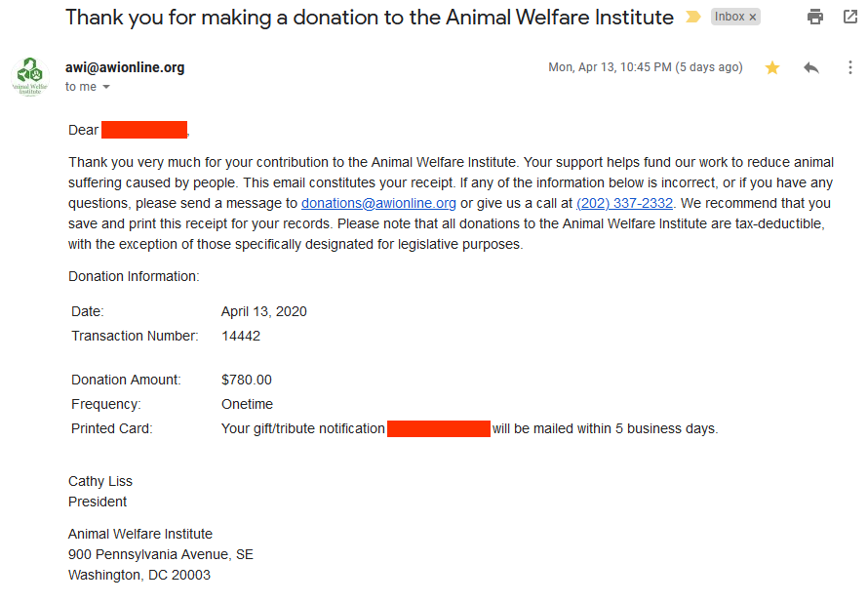Click the email subject line heading
The height and width of the screenshot is (603, 868).
[x=370, y=18]
